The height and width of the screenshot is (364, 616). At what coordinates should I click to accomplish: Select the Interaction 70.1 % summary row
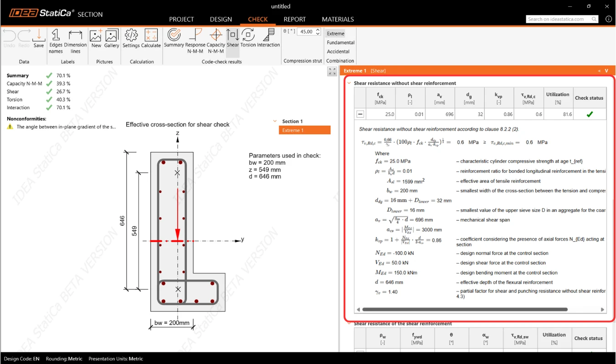(x=39, y=108)
